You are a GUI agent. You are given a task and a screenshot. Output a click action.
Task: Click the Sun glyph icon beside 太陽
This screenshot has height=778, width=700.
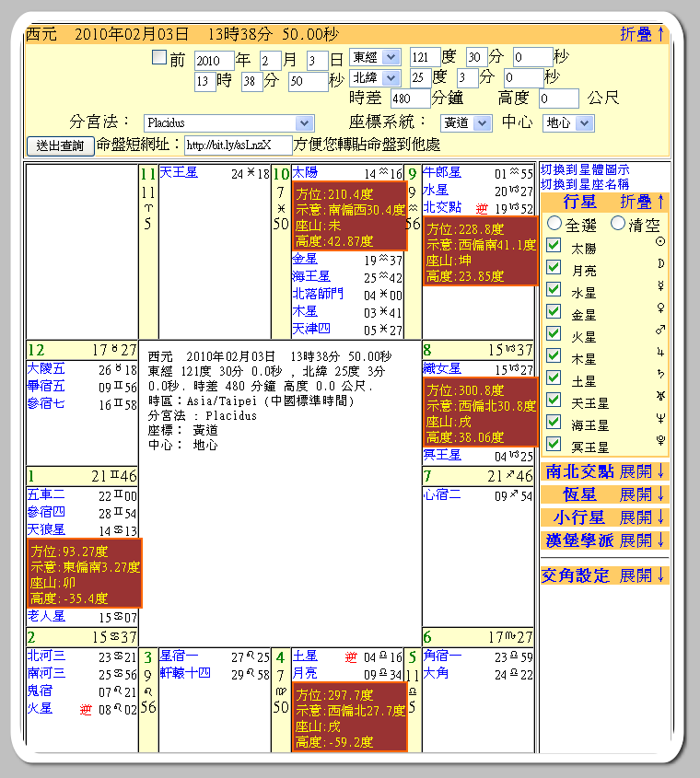click(x=659, y=242)
